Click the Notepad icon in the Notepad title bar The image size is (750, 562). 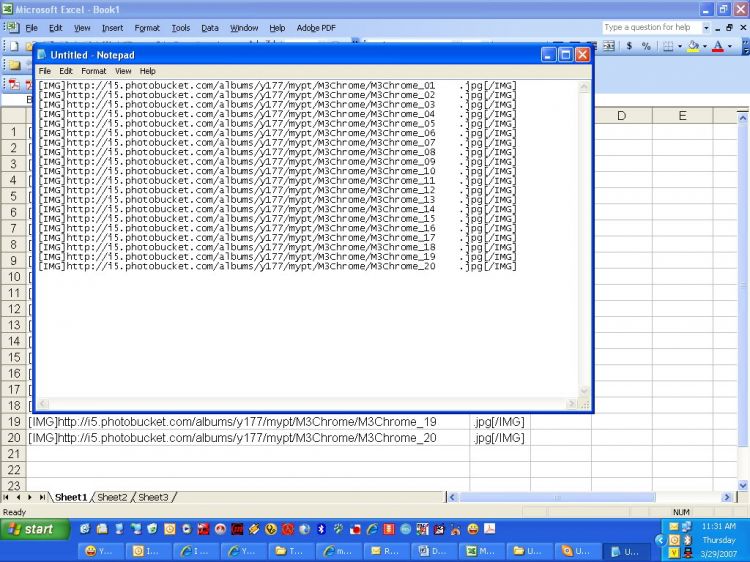[42, 55]
